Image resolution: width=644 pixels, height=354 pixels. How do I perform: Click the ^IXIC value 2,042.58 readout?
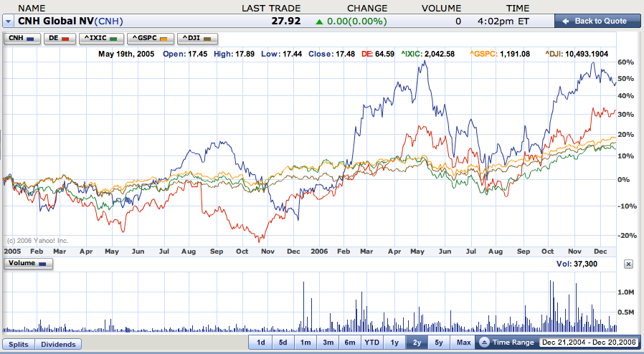click(x=428, y=54)
